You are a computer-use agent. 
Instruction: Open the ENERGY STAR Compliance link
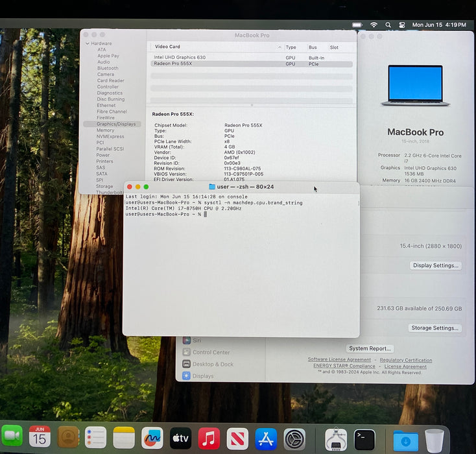[x=344, y=366]
